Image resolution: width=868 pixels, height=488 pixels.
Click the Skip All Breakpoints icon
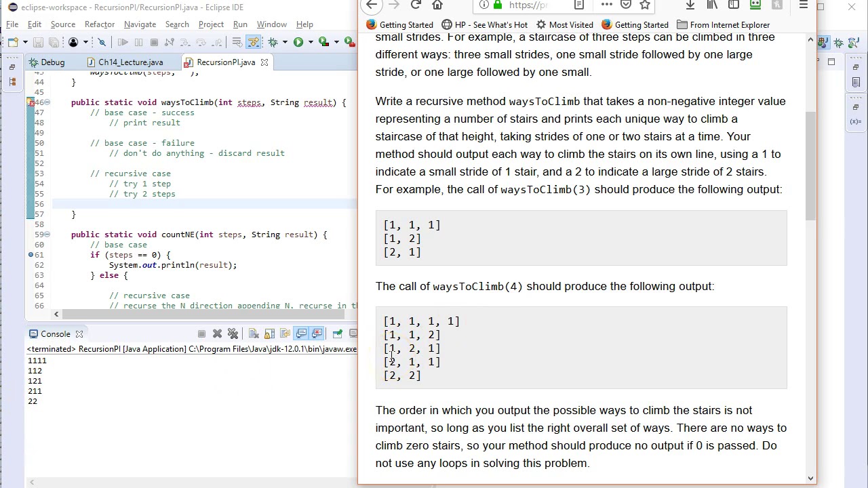pos(102,42)
